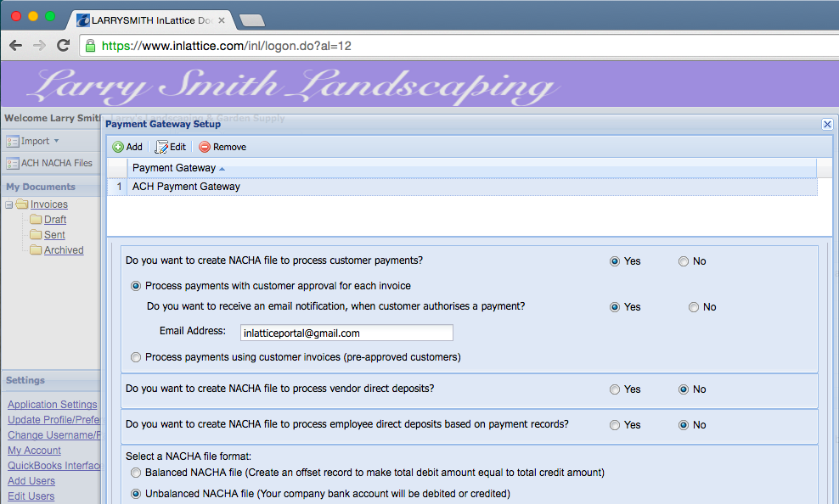The height and width of the screenshot is (504, 839).
Task: Open the My Account link
Action: click(x=34, y=451)
